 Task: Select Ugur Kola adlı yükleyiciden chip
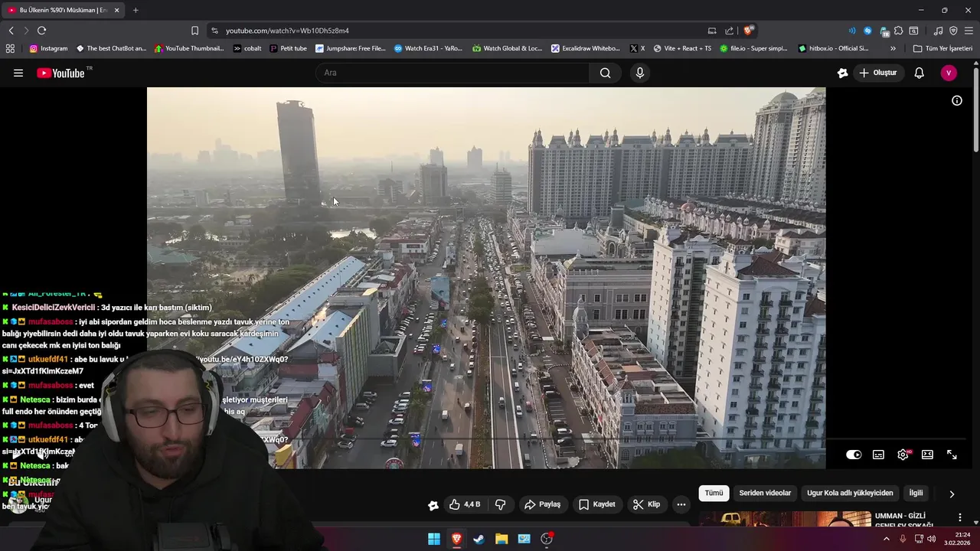850,493
